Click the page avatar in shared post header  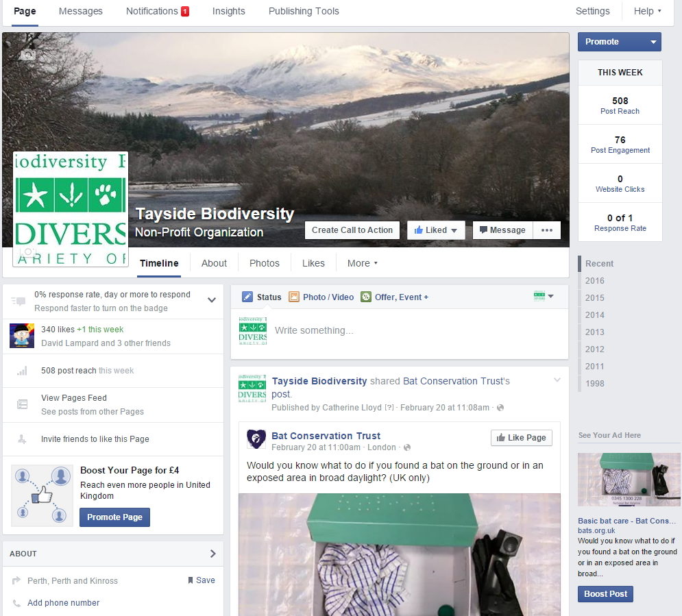tap(252, 389)
